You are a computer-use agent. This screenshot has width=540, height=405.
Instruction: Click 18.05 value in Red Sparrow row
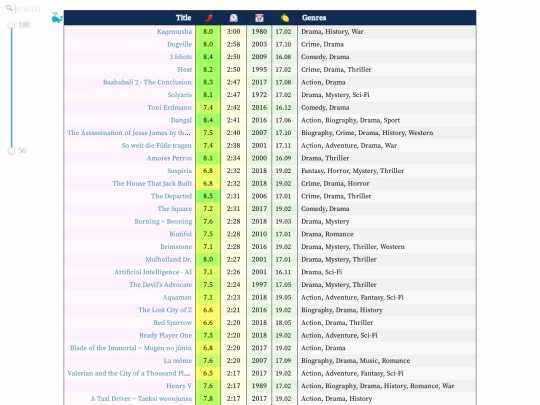point(283,323)
